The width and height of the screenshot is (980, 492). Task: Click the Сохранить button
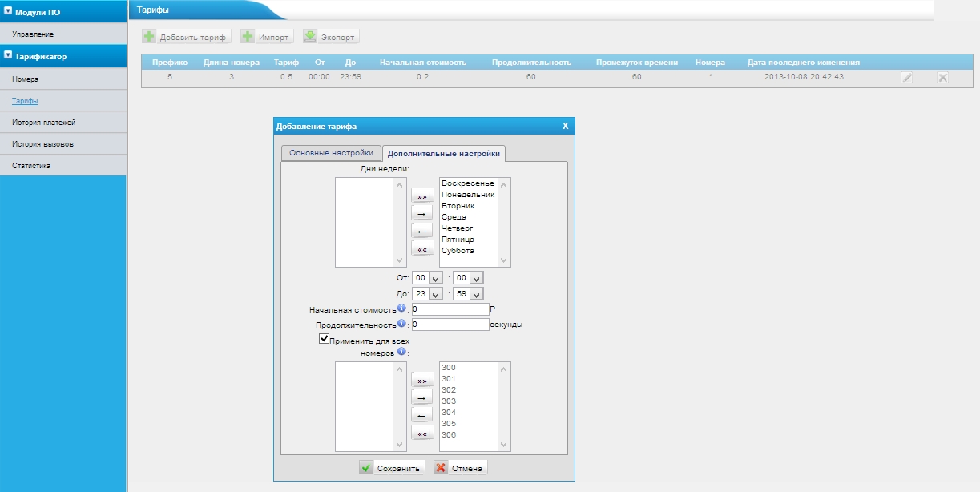click(391, 468)
